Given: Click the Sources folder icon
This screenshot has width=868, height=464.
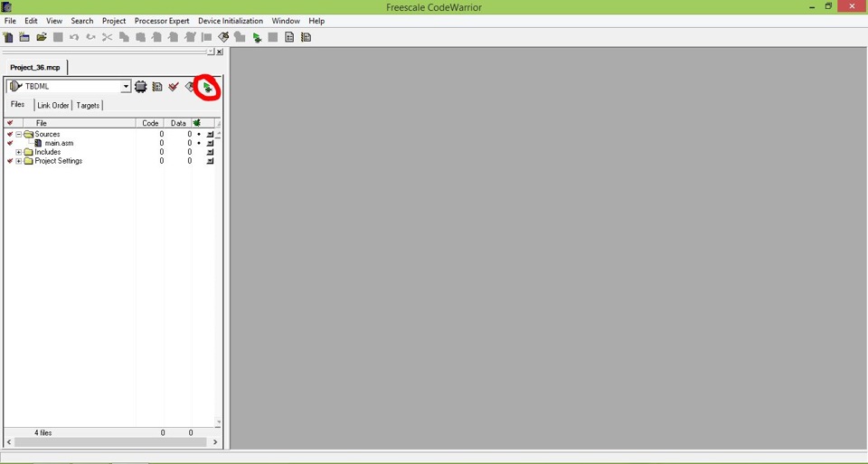Looking at the screenshot, I should [x=29, y=134].
